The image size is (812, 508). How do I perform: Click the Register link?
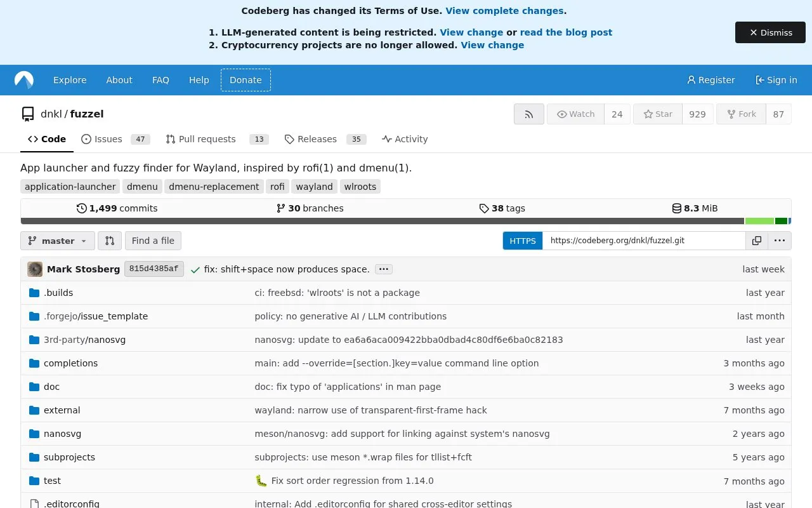[711, 80]
